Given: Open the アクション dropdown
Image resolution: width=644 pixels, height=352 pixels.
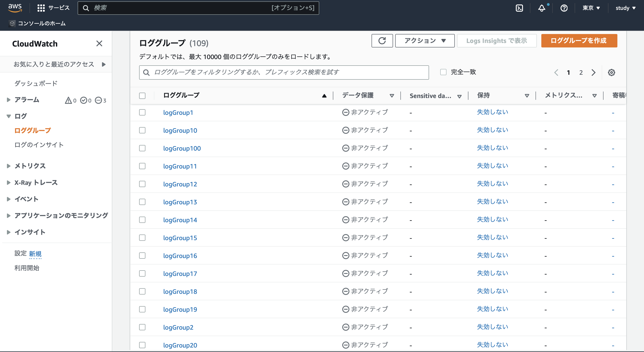Looking at the screenshot, I should pos(425,41).
